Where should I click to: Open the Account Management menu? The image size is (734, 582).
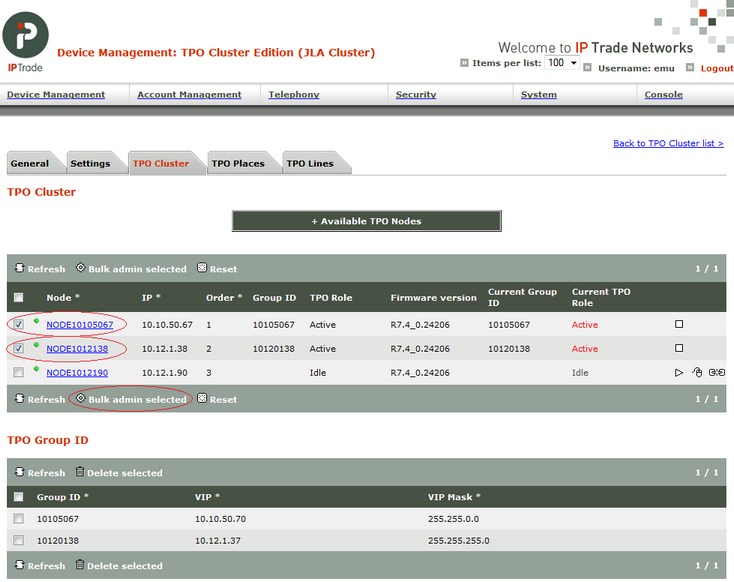tap(189, 95)
